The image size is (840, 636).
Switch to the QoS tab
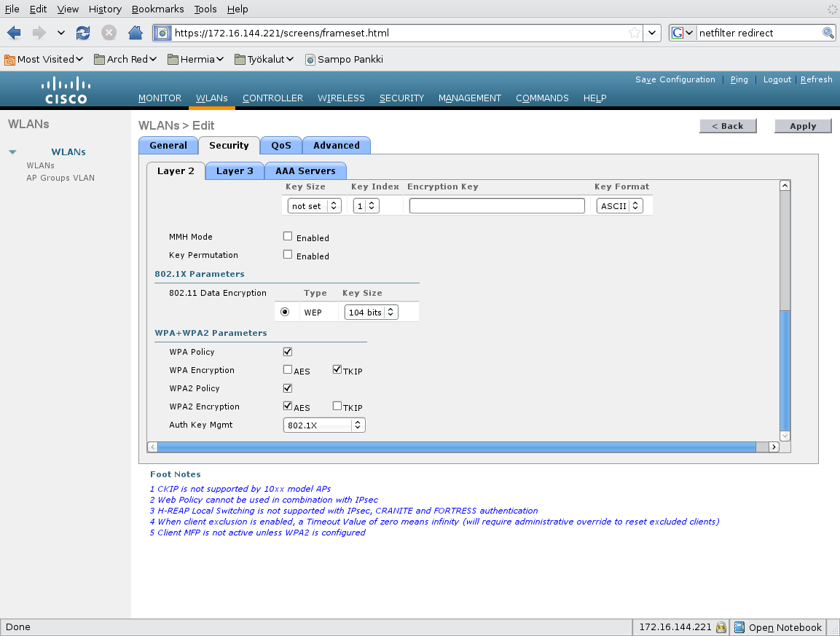[280, 145]
